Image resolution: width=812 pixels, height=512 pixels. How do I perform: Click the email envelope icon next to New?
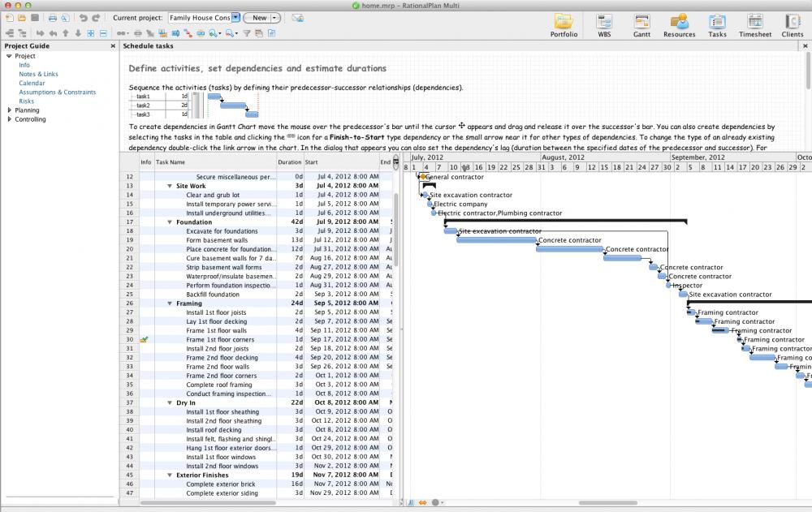click(299, 17)
